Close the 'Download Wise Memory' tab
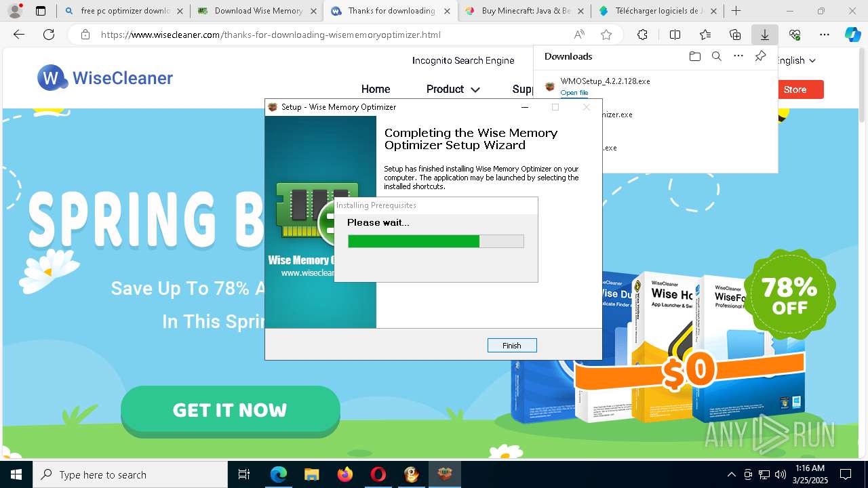The height and width of the screenshot is (488, 868). click(x=313, y=11)
